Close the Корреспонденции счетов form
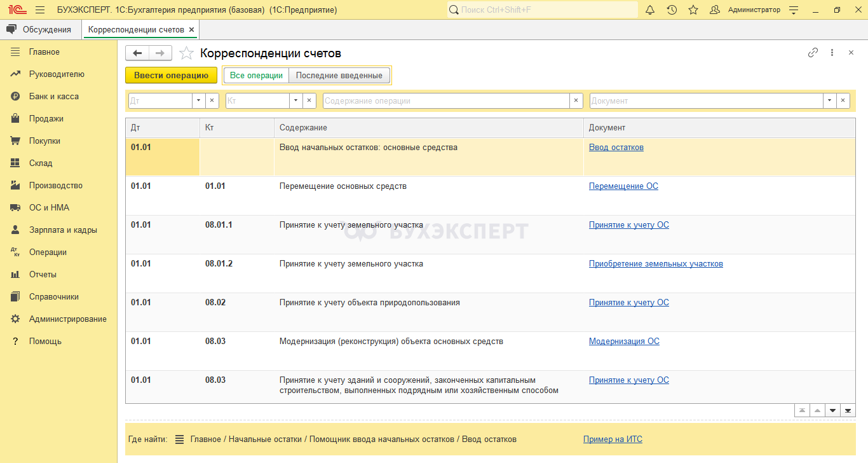The image size is (868, 463). (x=851, y=53)
